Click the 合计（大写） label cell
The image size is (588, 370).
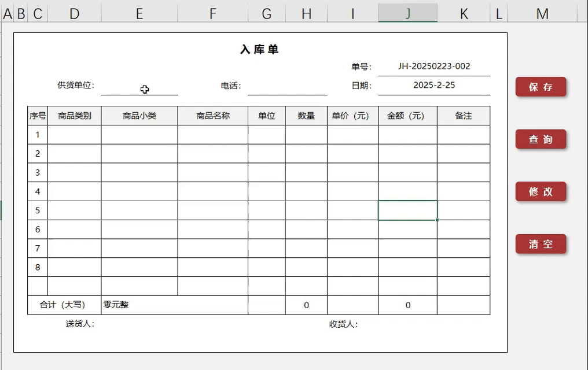click(64, 305)
